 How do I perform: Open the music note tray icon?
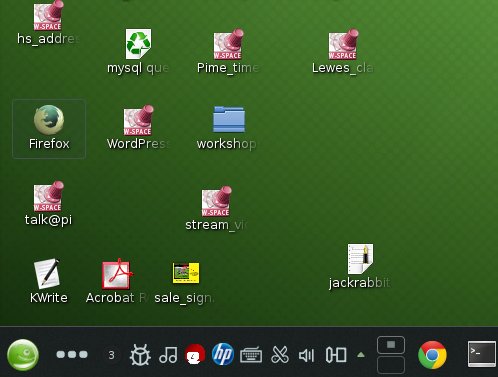click(168, 355)
